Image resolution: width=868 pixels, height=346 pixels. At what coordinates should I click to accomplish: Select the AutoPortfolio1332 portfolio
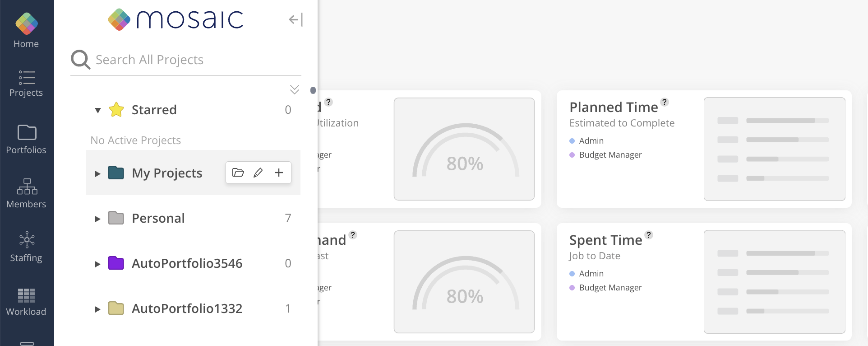click(x=187, y=309)
